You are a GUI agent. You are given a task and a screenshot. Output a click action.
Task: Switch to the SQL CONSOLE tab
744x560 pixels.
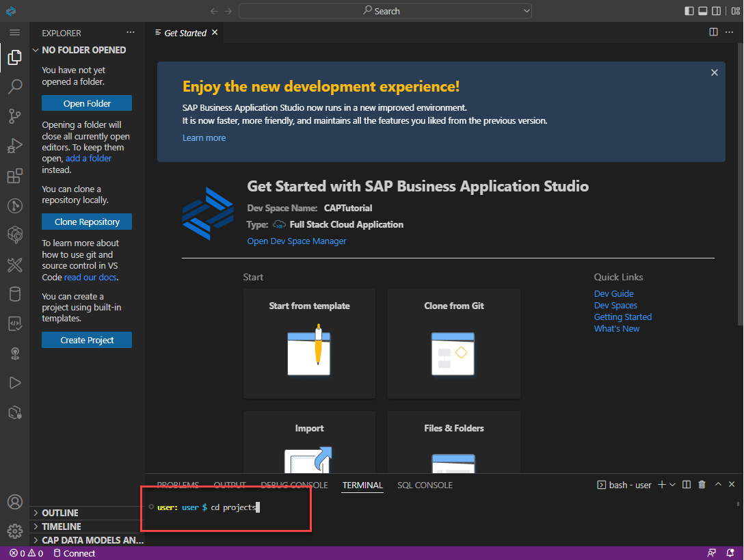click(425, 485)
